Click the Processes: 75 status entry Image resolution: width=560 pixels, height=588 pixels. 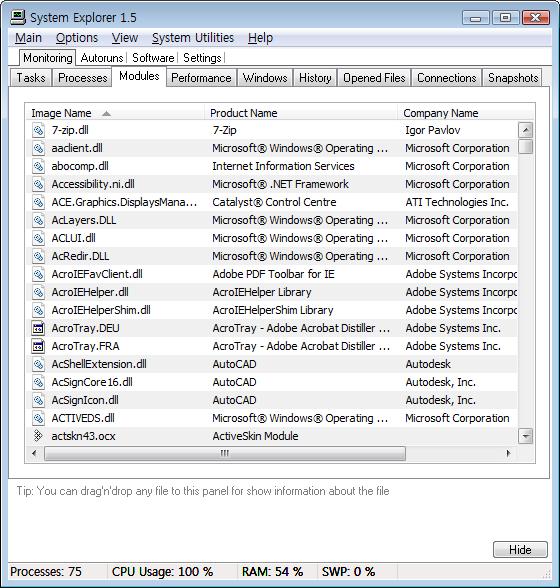click(x=46, y=572)
